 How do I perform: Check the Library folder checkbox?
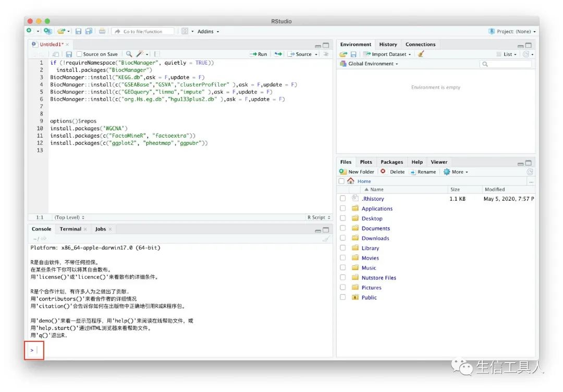[x=343, y=248]
